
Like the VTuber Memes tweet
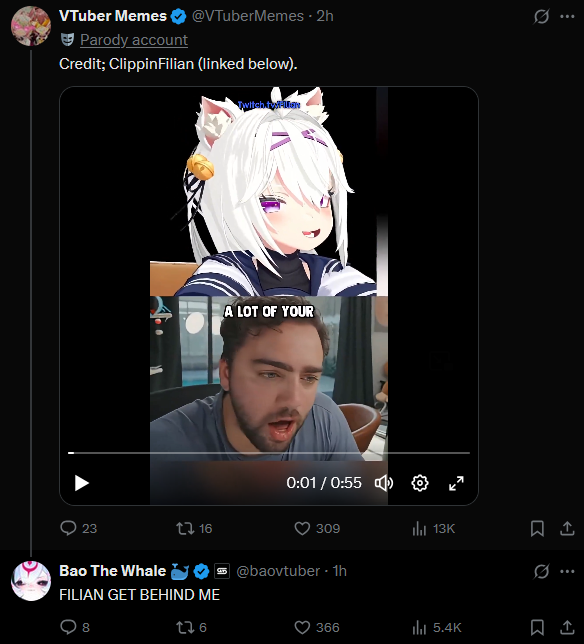coord(317,528)
